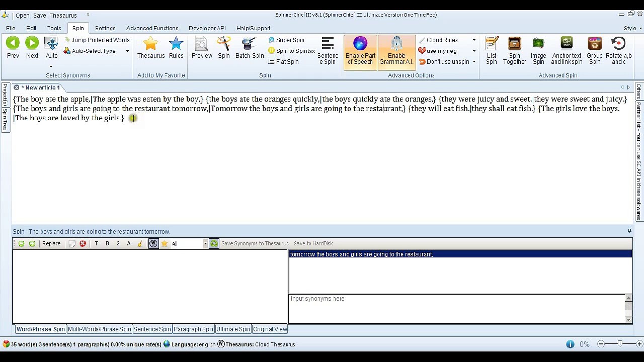Image resolution: width=644 pixels, height=362 pixels.
Task: Expand 'Don't use unspin' dropdown arrow
Action: coord(474,62)
